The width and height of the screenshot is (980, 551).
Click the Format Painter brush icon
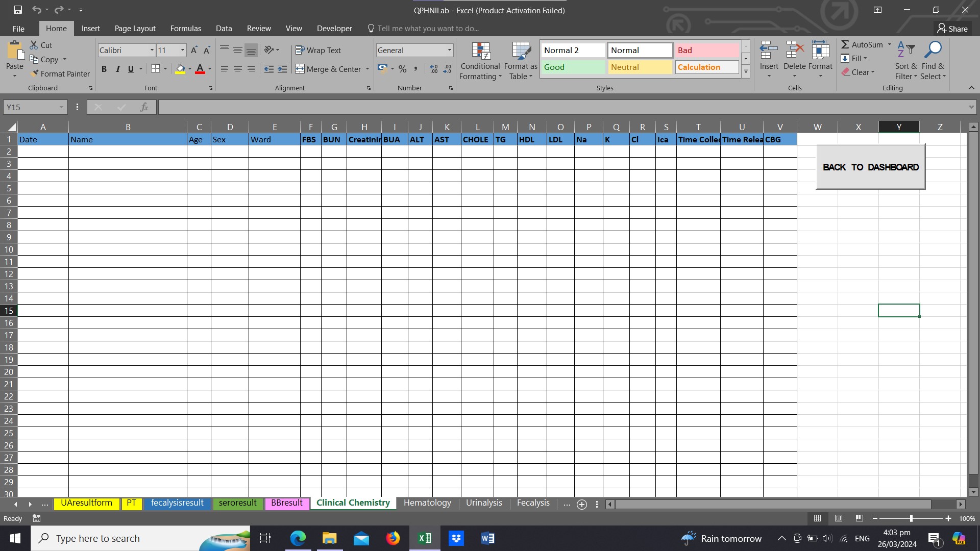point(34,73)
